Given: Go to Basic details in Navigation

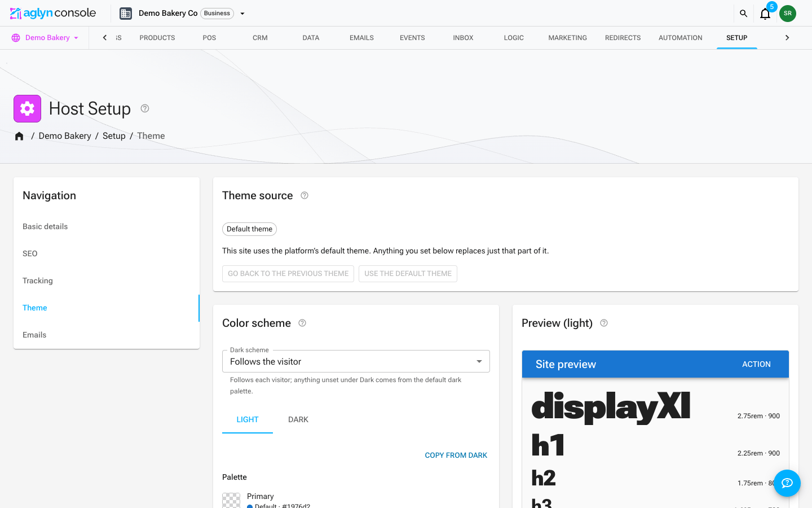Looking at the screenshot, I should pyautogui.click(x=107, y=226).
